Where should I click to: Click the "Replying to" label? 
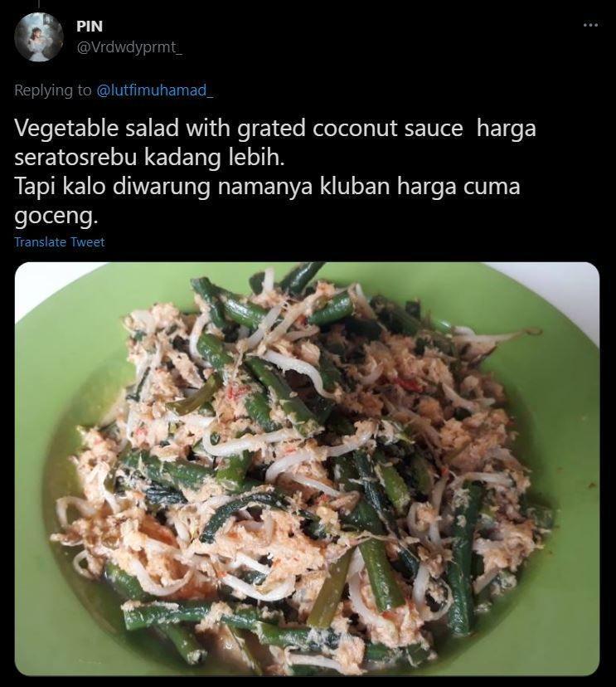point(53,90)
